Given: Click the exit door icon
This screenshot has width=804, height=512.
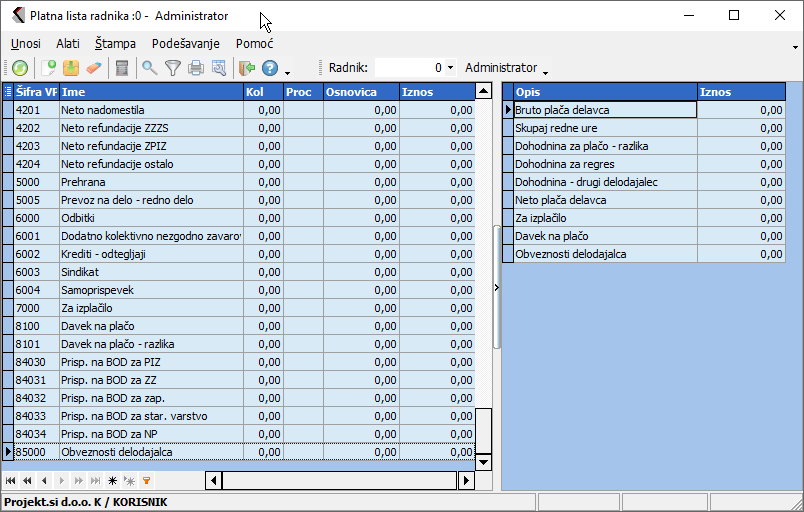Looking at the screenshot, I should click(247, 68).
